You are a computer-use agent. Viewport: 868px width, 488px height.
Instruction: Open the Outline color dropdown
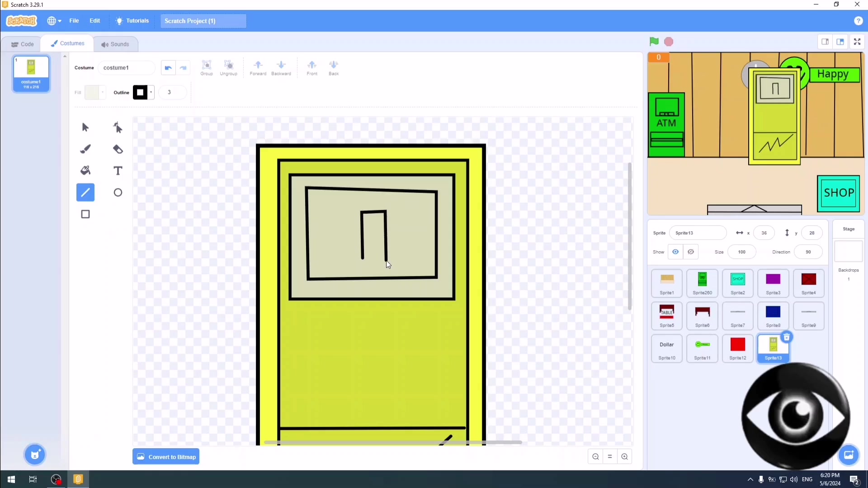[x=151, y=92]
